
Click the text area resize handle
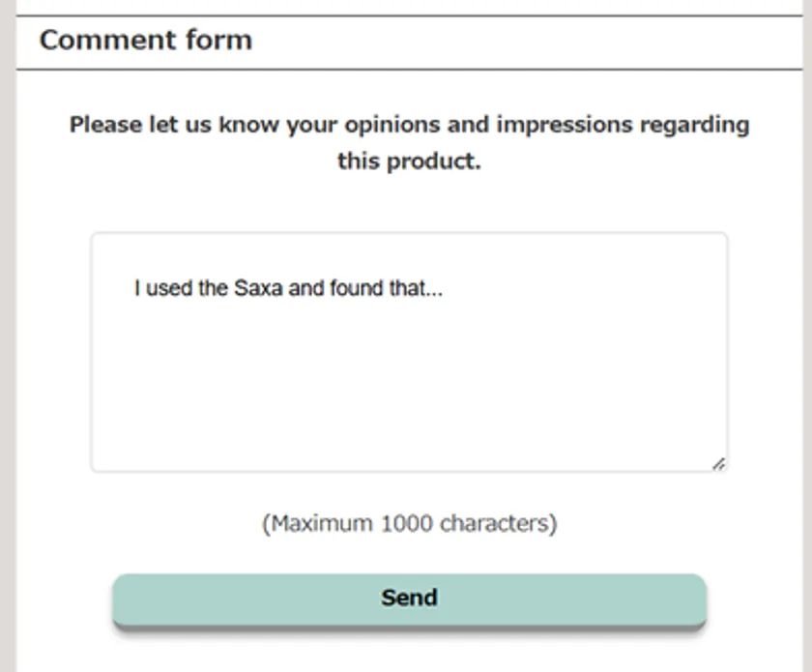click(x=718, y=464)
